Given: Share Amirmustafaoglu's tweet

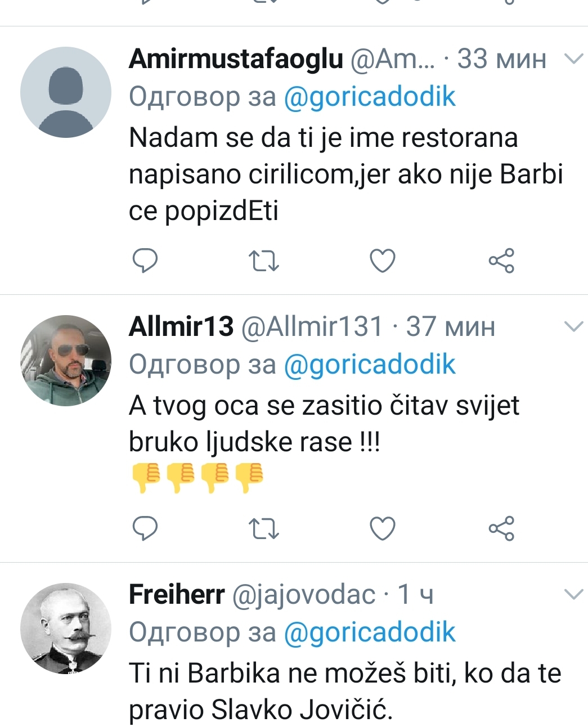Looking at the screenshot, I should coord(501,261).
